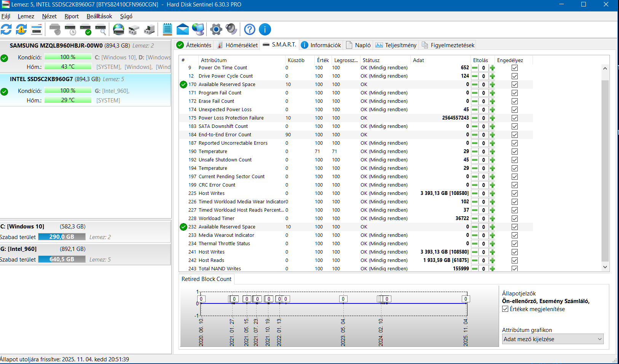Switch to the Hőmérséklet tab

click(237, 45)
